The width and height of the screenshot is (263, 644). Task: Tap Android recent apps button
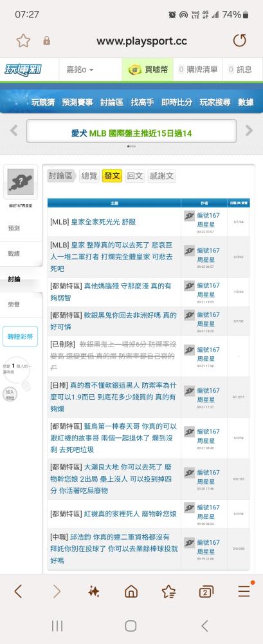coord(57,626)
